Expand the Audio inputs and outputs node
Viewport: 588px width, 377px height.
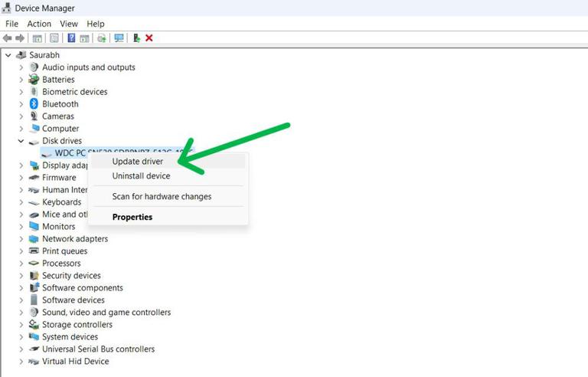pyautogui.click(x=21, y=67)
